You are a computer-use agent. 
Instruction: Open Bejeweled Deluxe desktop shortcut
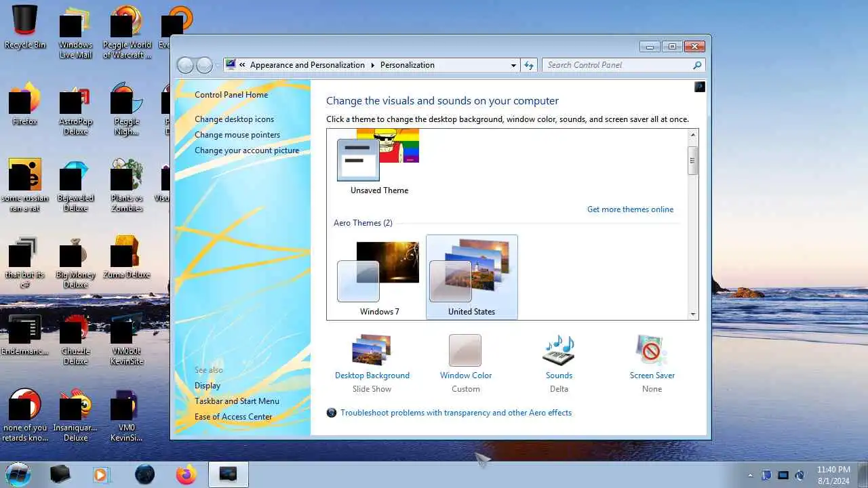(75, 185)
